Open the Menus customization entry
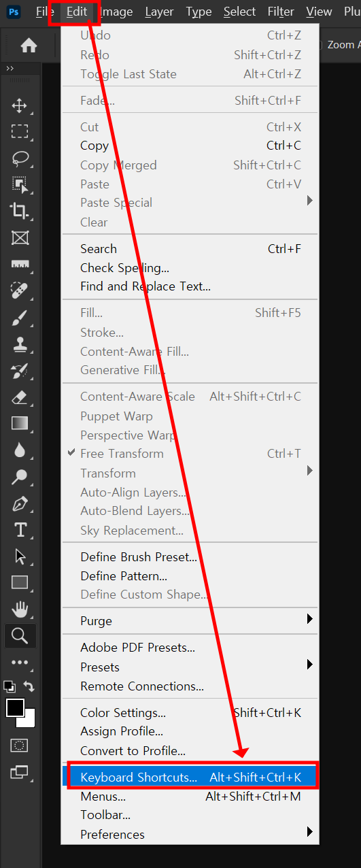 (x=190, y=796)
